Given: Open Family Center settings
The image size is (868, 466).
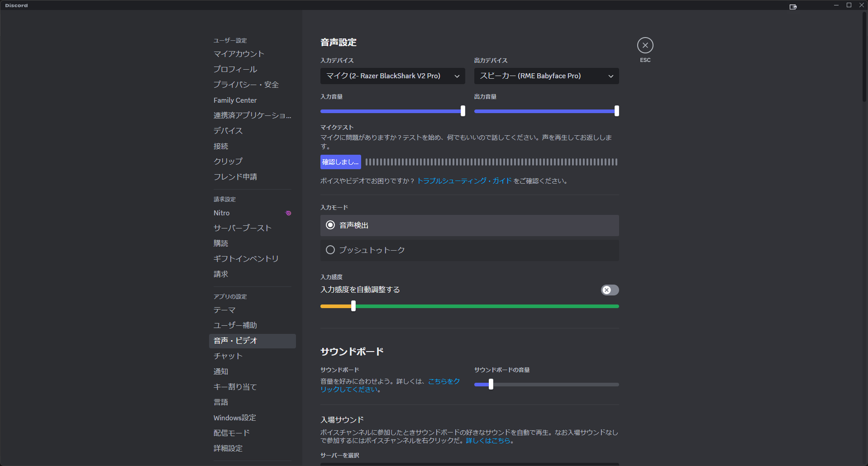Looking at the screenshot, I should [x=253, y=100].
